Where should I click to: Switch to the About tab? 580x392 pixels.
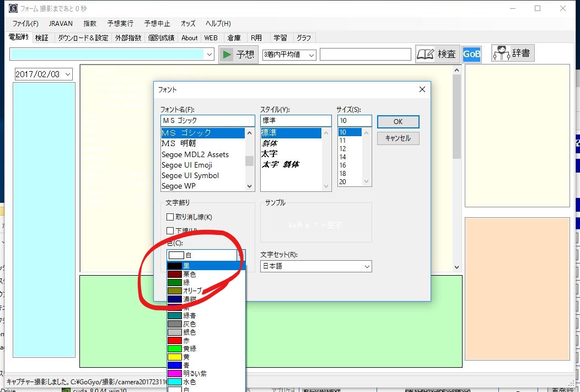click(190, 37)
